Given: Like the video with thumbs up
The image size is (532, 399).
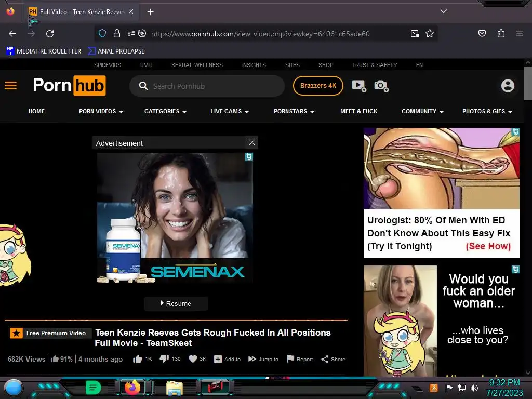Looking at the screenshot, I should click(x=137, y=359).
